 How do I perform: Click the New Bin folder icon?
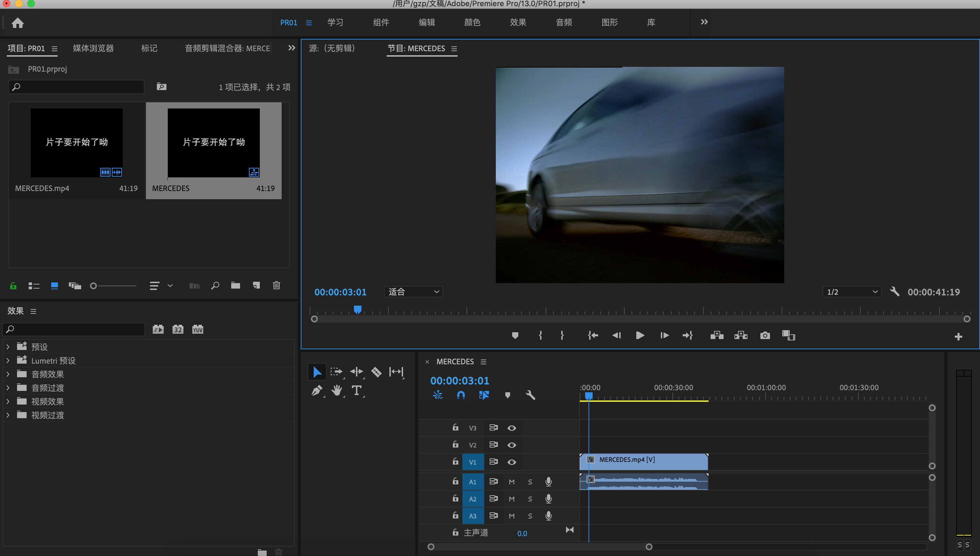coord(236,286)
